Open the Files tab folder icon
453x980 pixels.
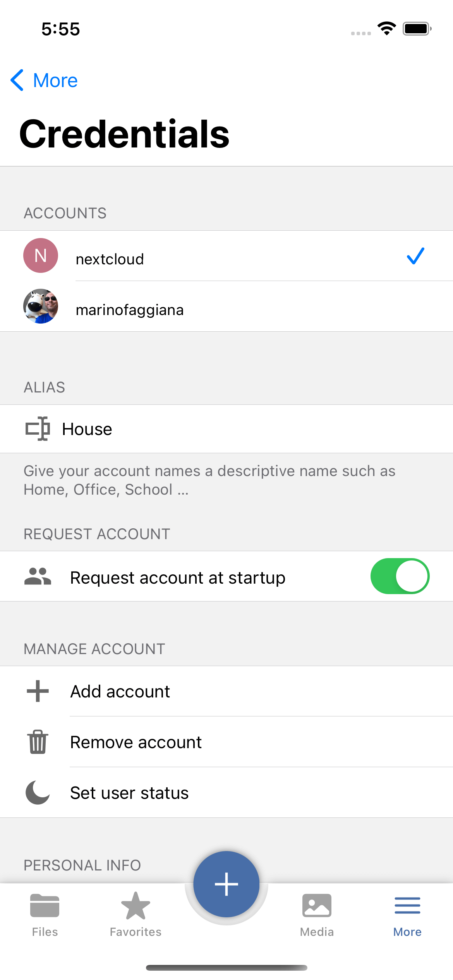tap(45, 905)
